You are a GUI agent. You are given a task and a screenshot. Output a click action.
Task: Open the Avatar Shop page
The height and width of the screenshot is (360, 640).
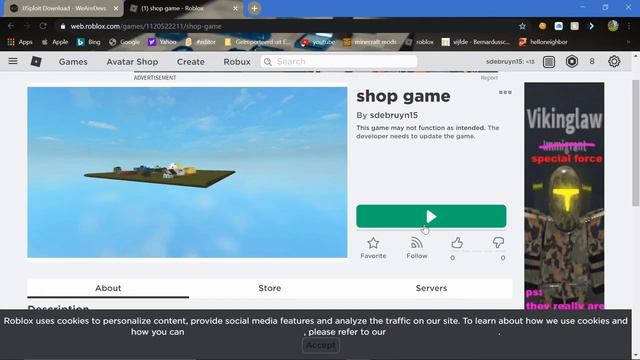[x=132, y=62]
